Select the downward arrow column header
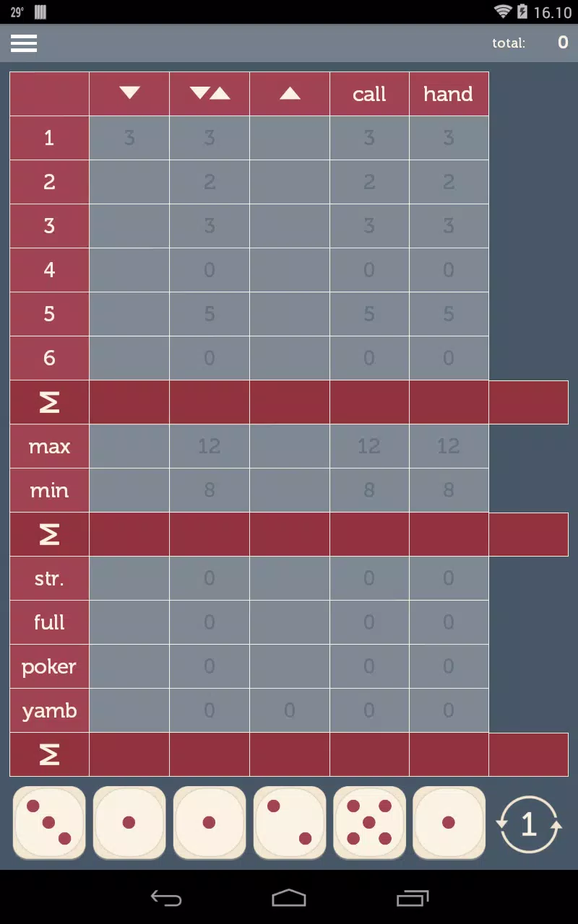Screen dimensions: 578x924 [129, 94]
